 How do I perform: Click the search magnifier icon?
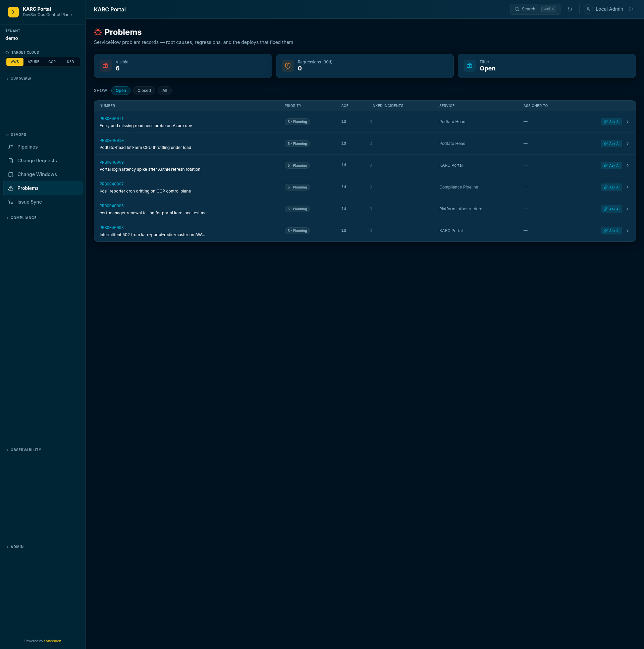(517, 9)
